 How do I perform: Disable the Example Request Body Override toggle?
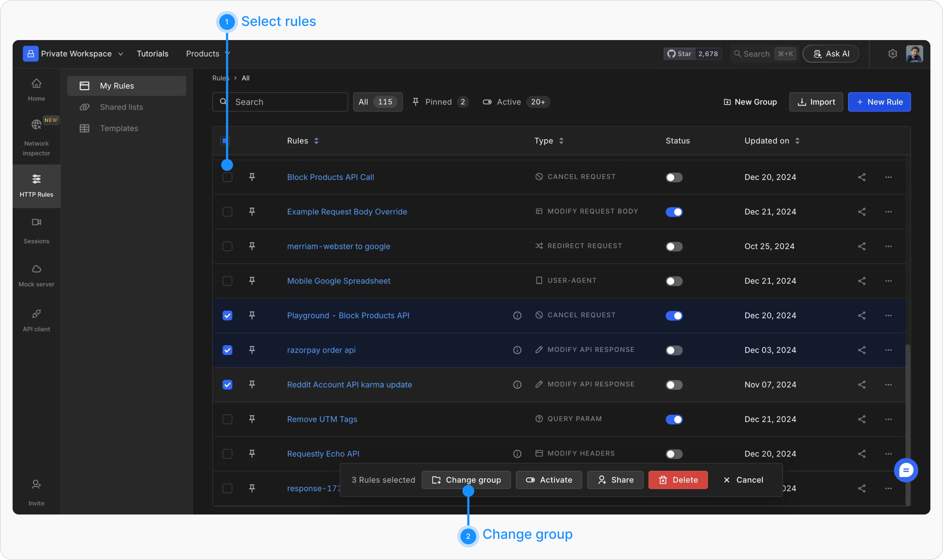point(674,212)
